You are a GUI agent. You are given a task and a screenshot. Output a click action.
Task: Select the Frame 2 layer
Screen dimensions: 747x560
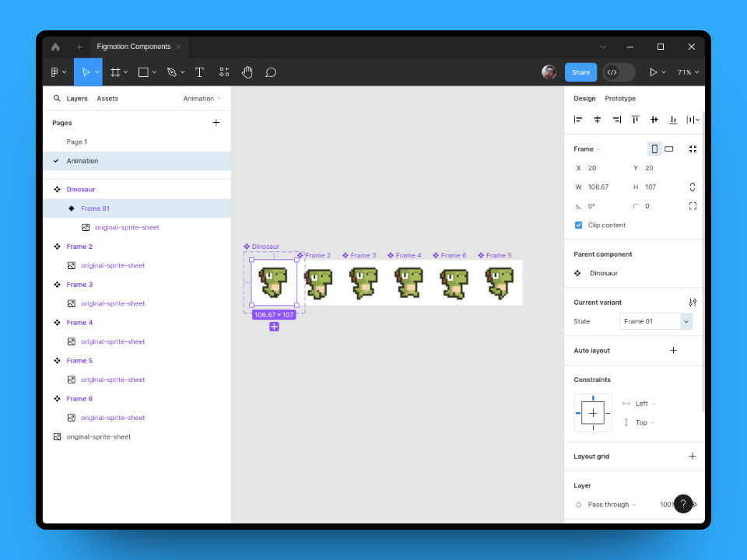pos(137,247)
